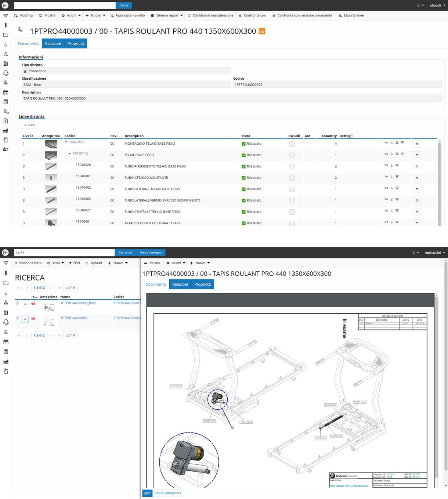Add TUBO RIFERIMENTO row to cart via cart icon
This screenshot has width=448, height=499.
point(397,165)
